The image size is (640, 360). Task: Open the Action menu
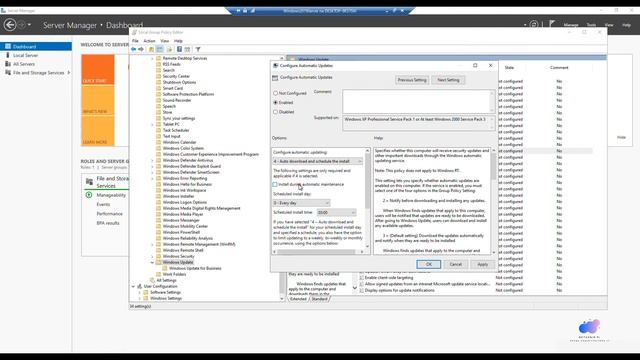pos(149,41)
